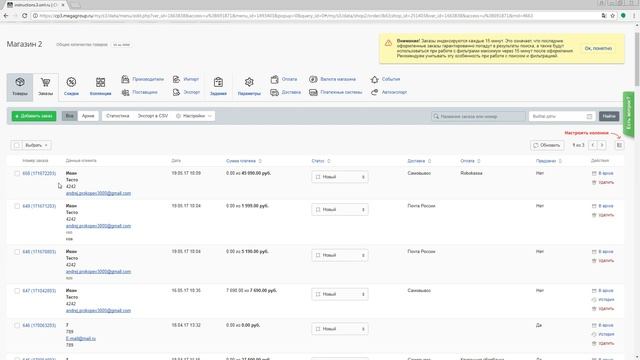
Task: Tick checkbox for order 647
Action: point(17,291)
